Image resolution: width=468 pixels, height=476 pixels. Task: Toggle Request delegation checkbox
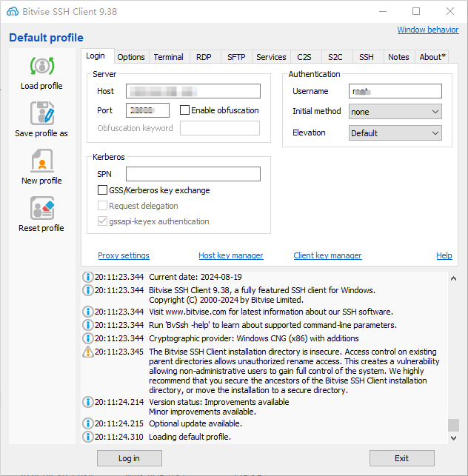coord(102,206)
